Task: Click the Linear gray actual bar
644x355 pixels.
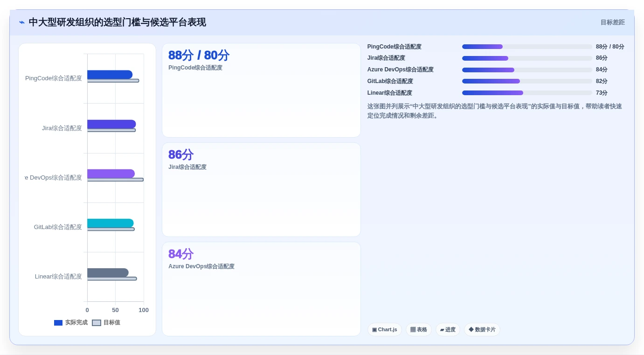Action: [x=108, y=272]
